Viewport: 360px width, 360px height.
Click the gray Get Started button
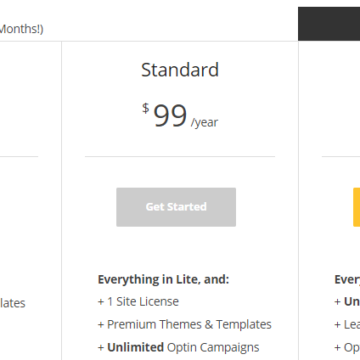tap(176, 207)
